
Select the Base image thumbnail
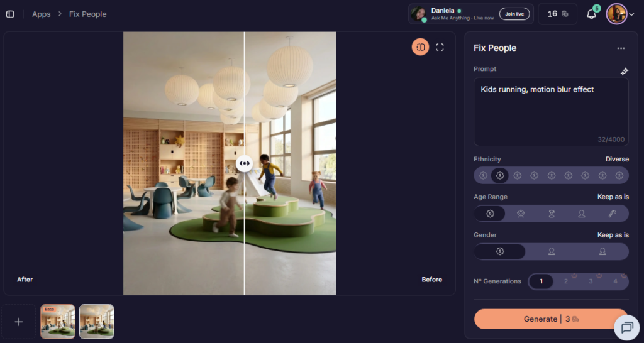pos(58,322)
